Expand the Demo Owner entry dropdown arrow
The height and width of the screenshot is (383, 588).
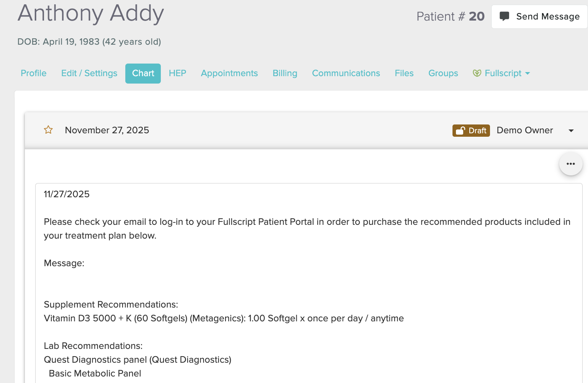[x=571, y=131]
